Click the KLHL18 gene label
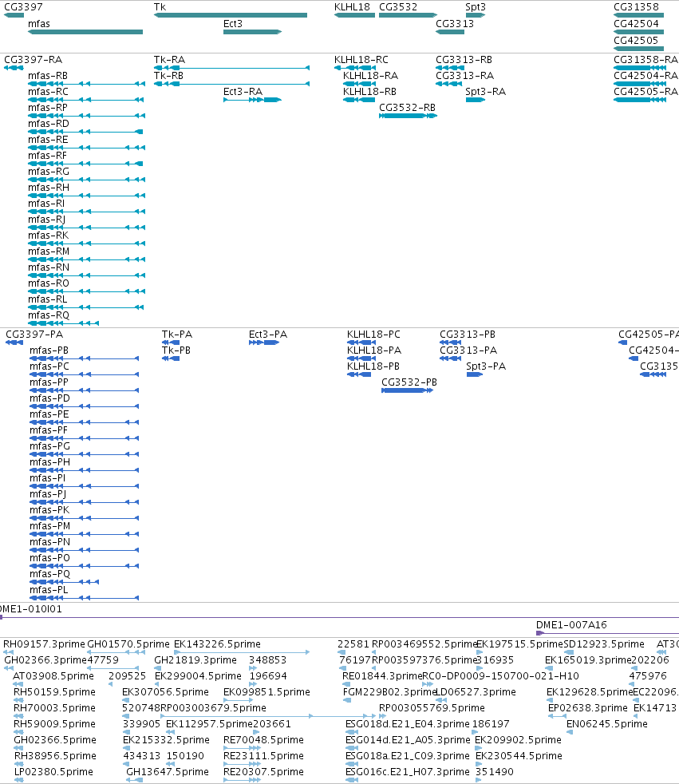The width and height of the screenshot is (679, 784). 352,7
